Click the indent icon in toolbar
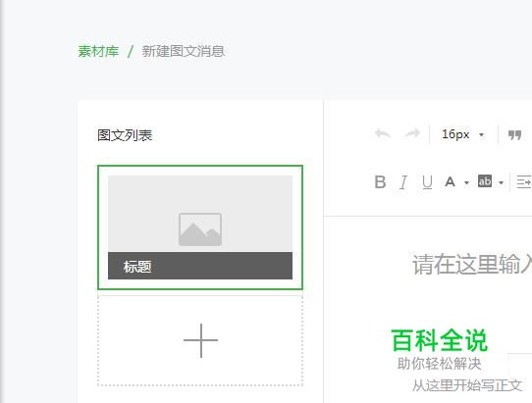 [x=524, y=182]
